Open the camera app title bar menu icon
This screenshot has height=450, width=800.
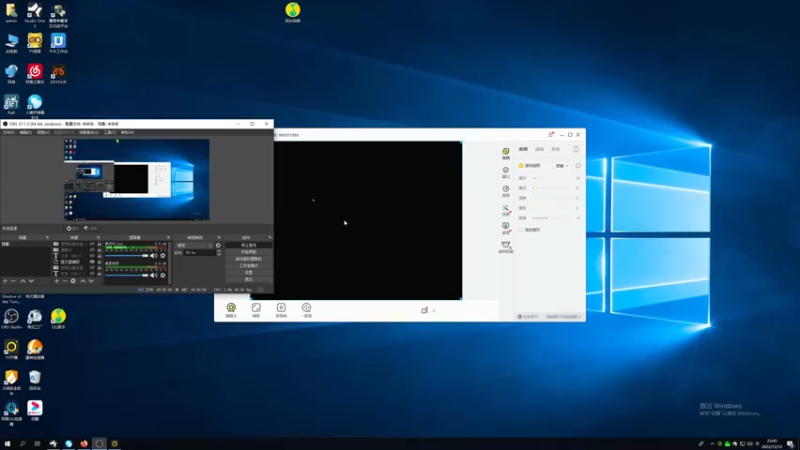[551, 135]
